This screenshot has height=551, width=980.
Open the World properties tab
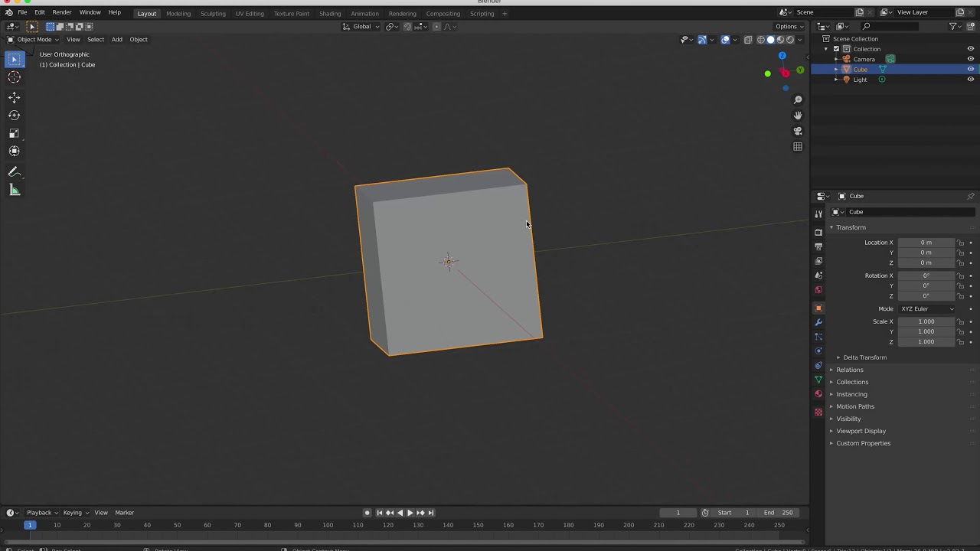tap(818, 290)
